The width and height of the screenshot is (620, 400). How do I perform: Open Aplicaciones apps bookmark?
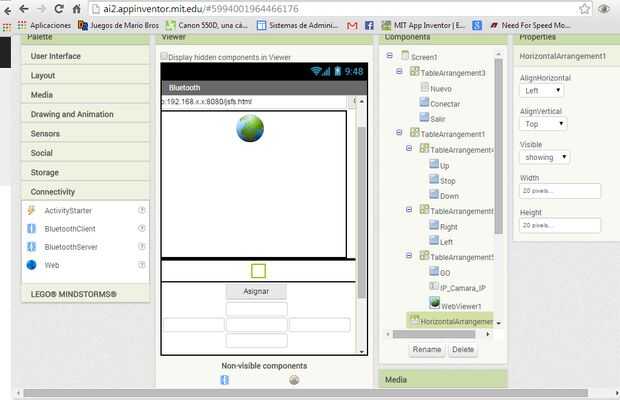(x=44, y=25)
